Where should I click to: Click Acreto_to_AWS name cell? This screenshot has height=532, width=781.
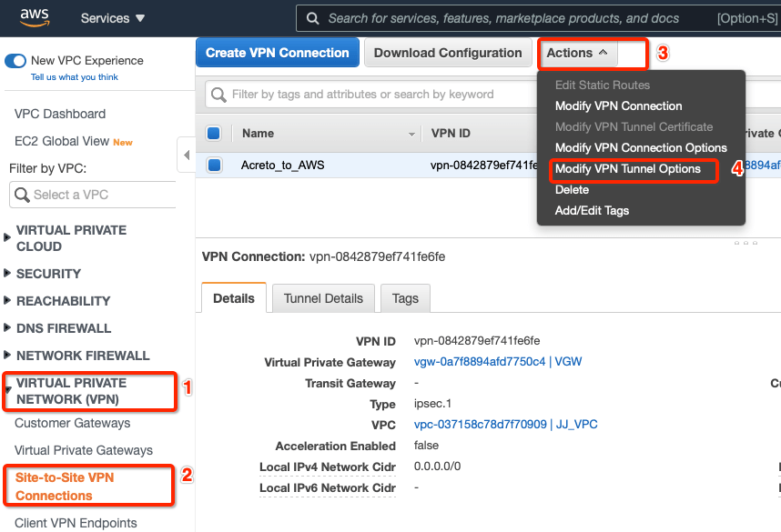282,165
